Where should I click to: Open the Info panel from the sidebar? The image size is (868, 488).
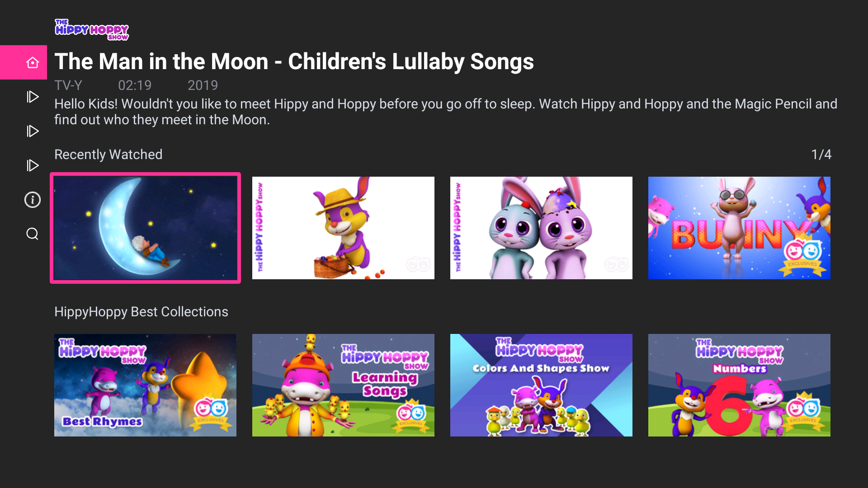click(x=32, y=199)
